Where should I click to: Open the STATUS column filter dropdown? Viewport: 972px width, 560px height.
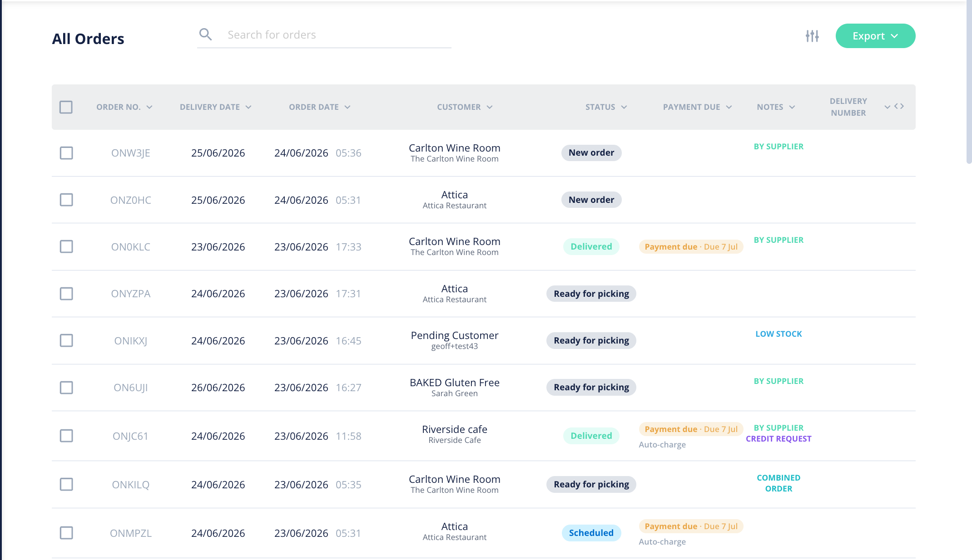click(606, 107)
